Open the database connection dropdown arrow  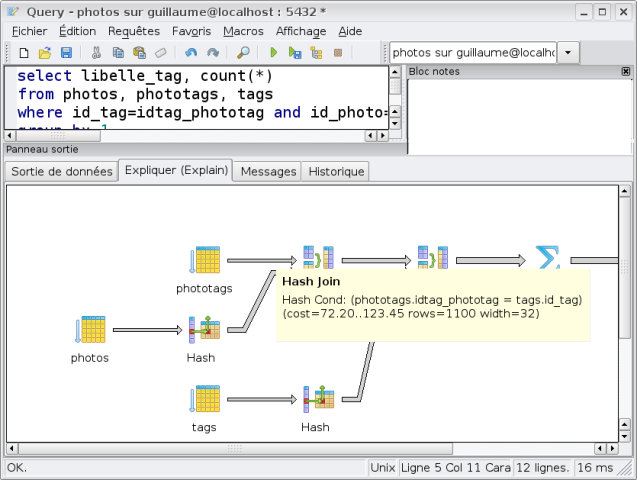[568, 52]
